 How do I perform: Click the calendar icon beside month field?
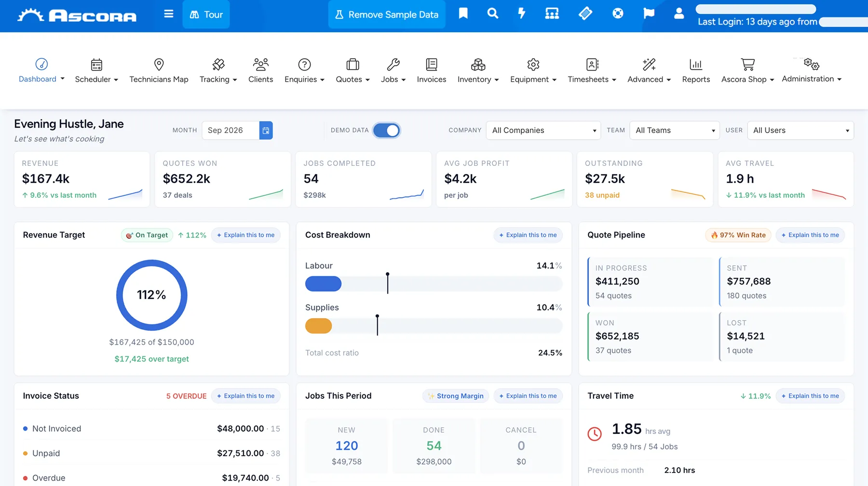tap(266, 130)
